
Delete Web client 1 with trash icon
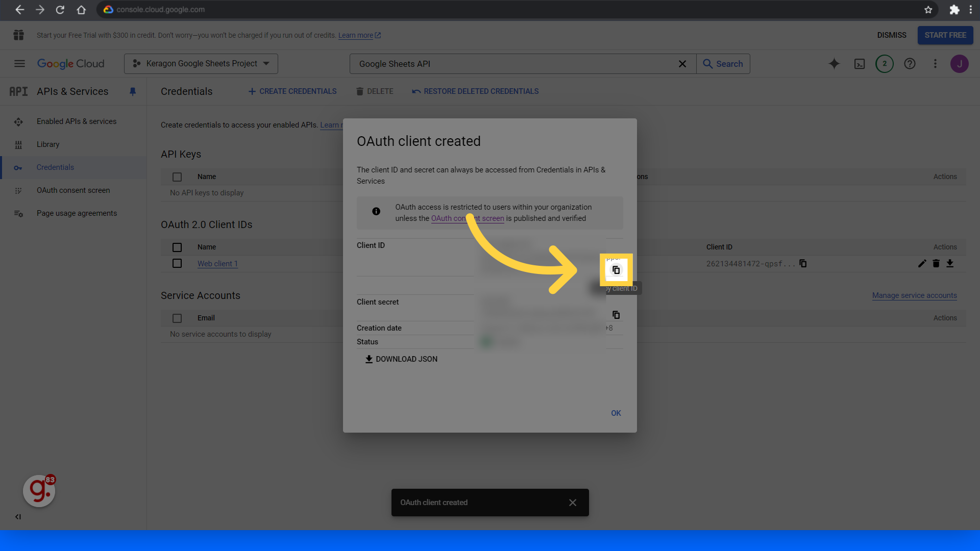click(936, 263)
